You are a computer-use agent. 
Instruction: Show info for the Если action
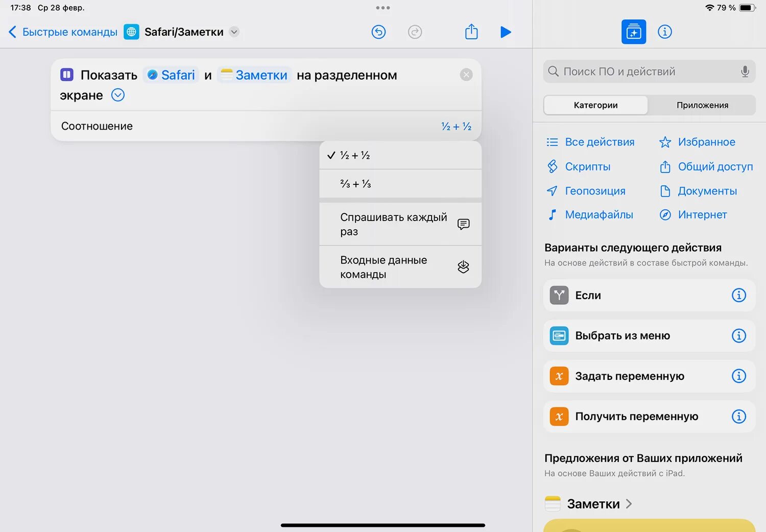[739, 295]
